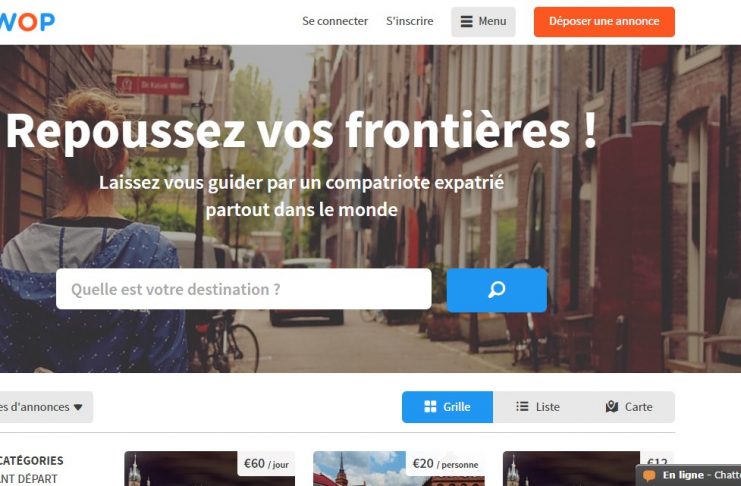This screenshot has width=741, height=486.
Task: Open the €60 / jour listing thumbnail
Action: (x=209, y=469)
